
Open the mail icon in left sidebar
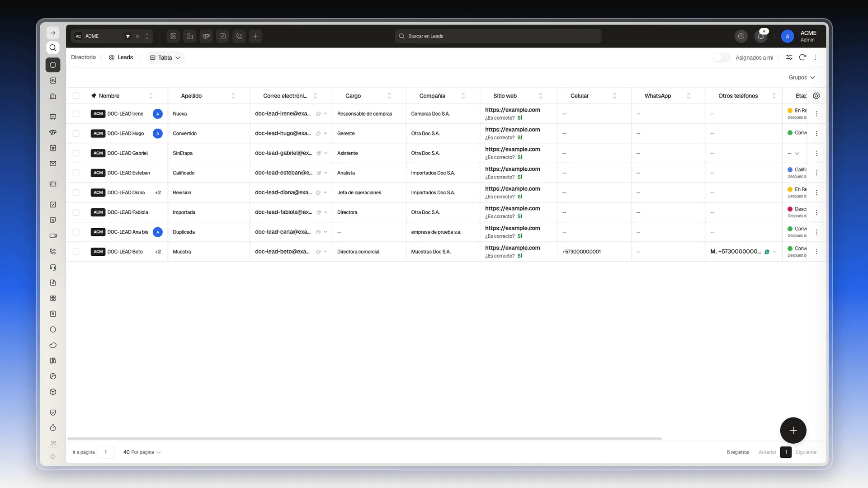click(53, 164)
